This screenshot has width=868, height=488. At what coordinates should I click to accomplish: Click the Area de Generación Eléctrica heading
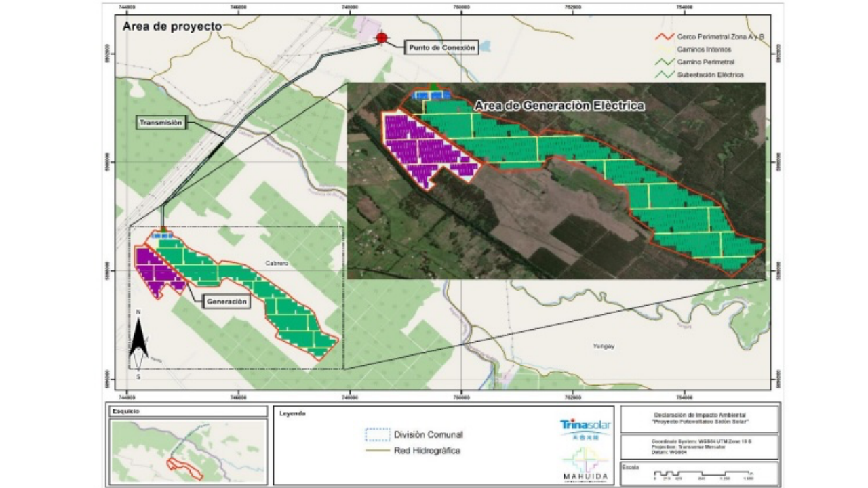(x=559, y=106)
